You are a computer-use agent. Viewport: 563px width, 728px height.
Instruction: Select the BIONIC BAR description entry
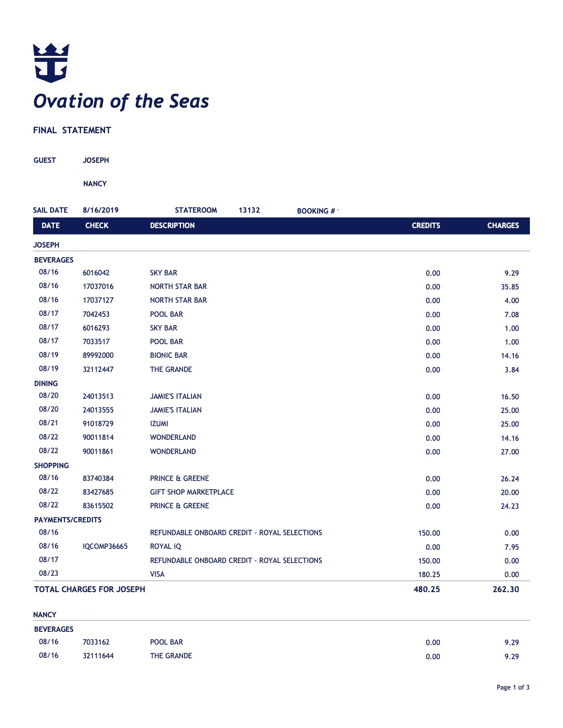[x=169, y=355]
